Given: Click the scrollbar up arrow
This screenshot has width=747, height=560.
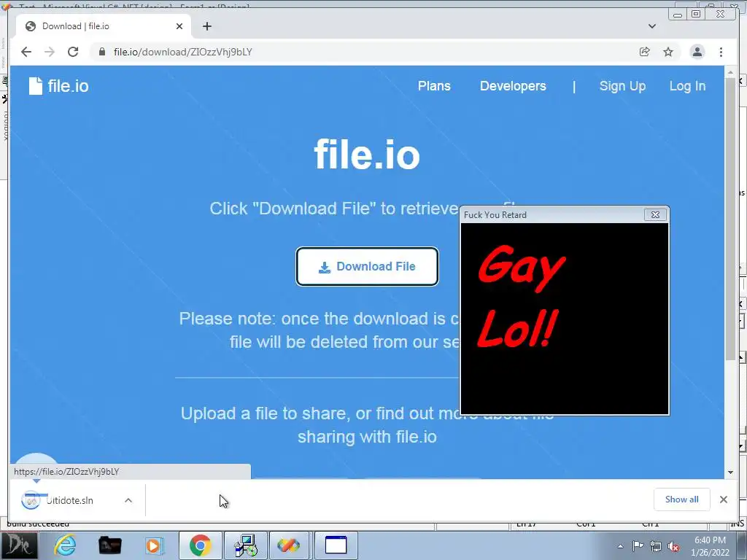Looking at the screenshot, I should 730,72.
